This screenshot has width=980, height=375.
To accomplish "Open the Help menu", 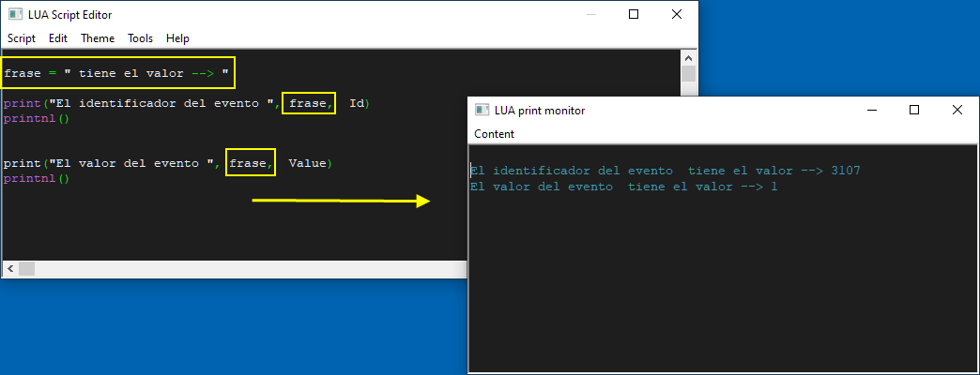I will [x=177, y=38].
